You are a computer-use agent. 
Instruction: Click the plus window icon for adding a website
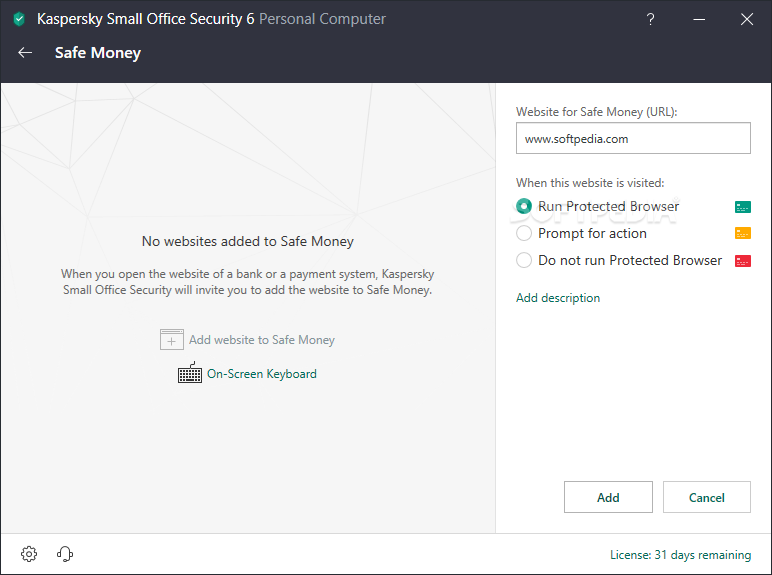tap(171, 340)
